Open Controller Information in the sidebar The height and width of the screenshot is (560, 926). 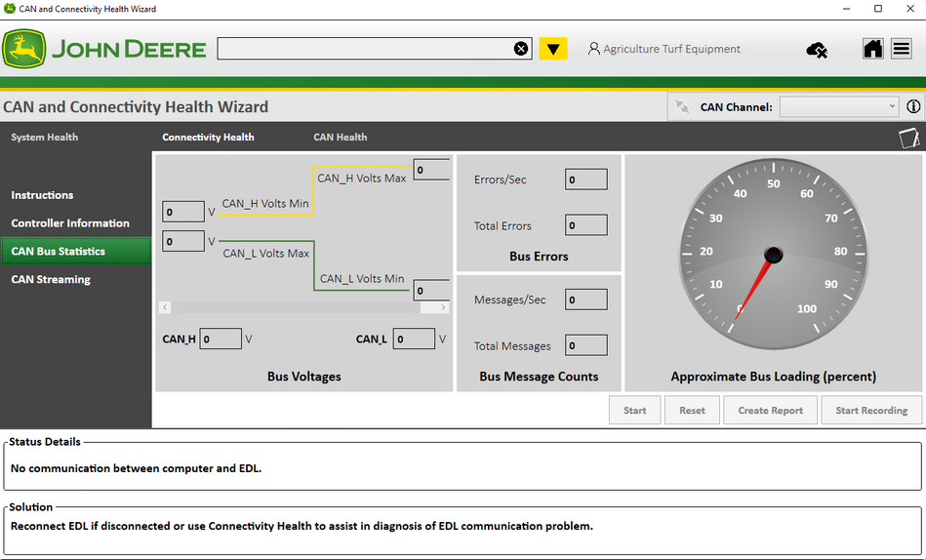(x=70, y=223)
